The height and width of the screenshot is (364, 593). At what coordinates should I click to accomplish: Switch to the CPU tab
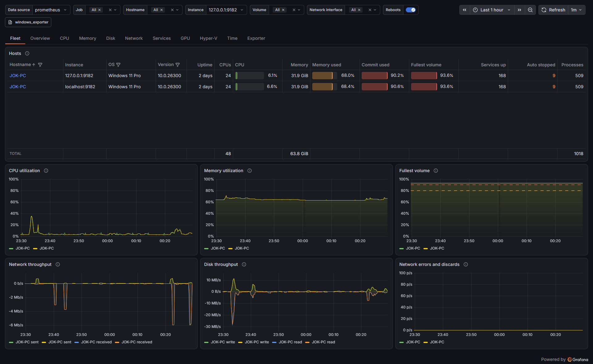click(65, 38)
